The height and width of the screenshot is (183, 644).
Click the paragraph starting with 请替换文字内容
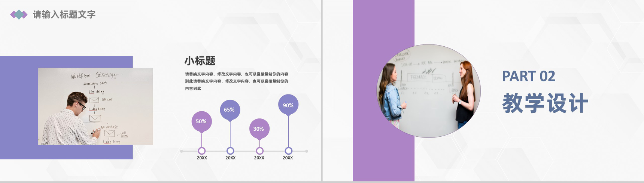click(237, 81)
